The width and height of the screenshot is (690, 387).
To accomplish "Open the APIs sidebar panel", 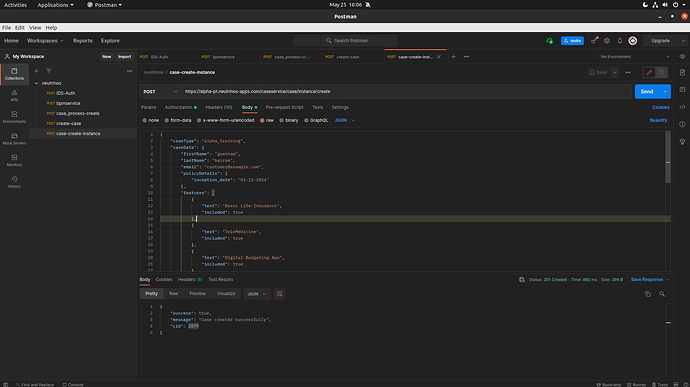I will pos(14,96).
